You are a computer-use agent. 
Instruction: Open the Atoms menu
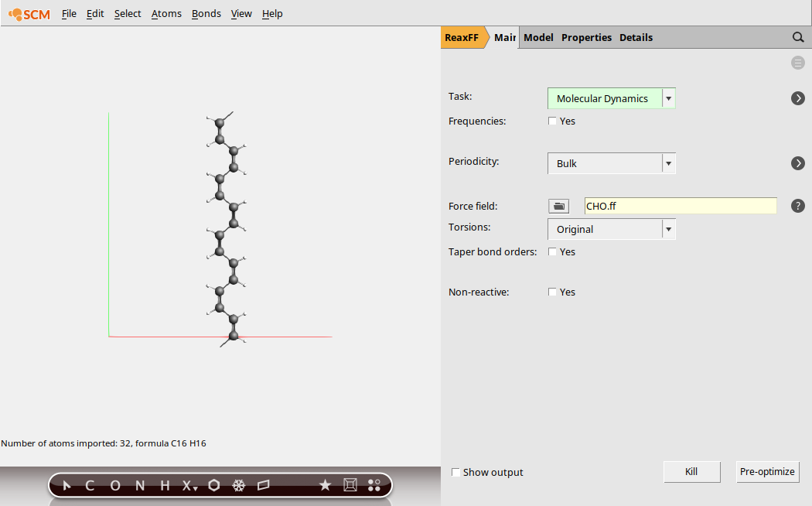(166, 13)
